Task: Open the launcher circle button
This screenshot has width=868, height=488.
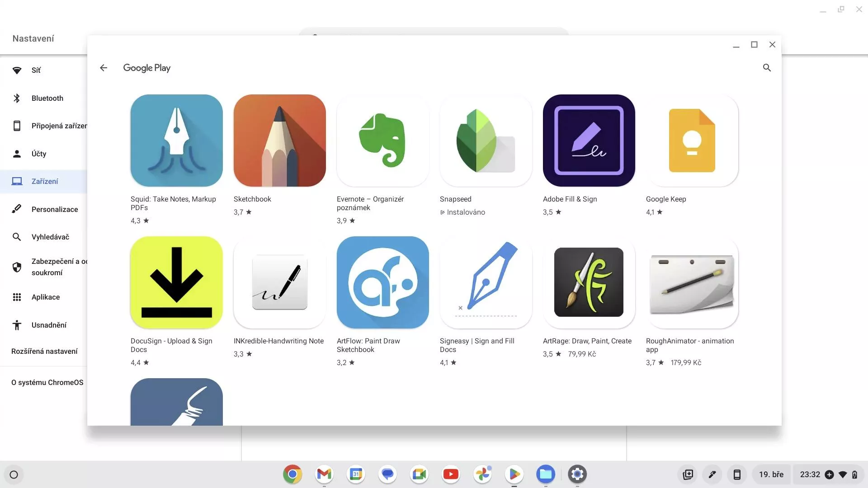Action: (x=14, y=474)
